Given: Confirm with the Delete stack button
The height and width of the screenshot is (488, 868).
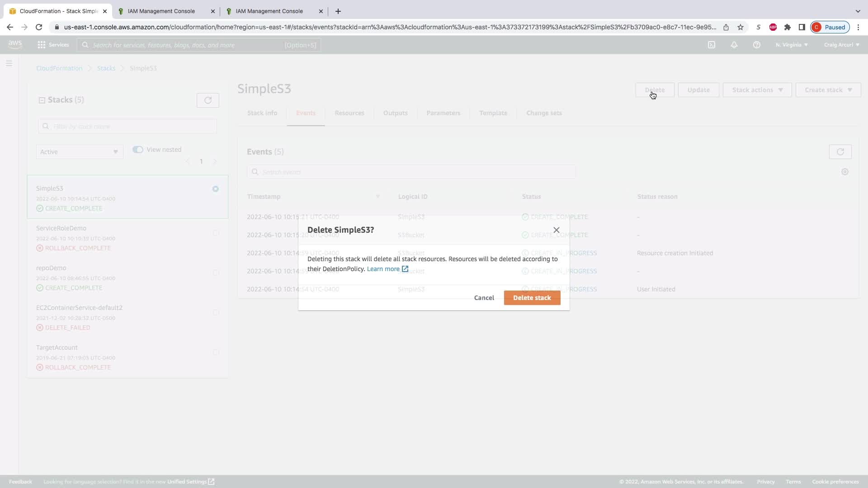Looking at the screenshot, I should pos(532,298).
